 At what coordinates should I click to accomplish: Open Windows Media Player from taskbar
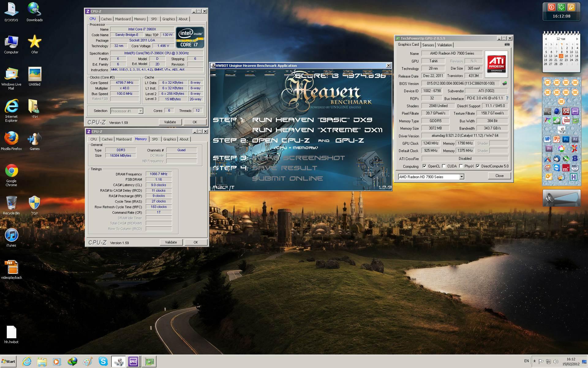pyautogui.click(x=57, y=362)
